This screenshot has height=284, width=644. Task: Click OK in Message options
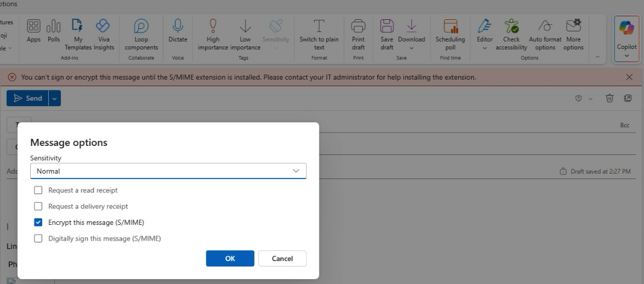pyautogui.click(x=230, y=259)
